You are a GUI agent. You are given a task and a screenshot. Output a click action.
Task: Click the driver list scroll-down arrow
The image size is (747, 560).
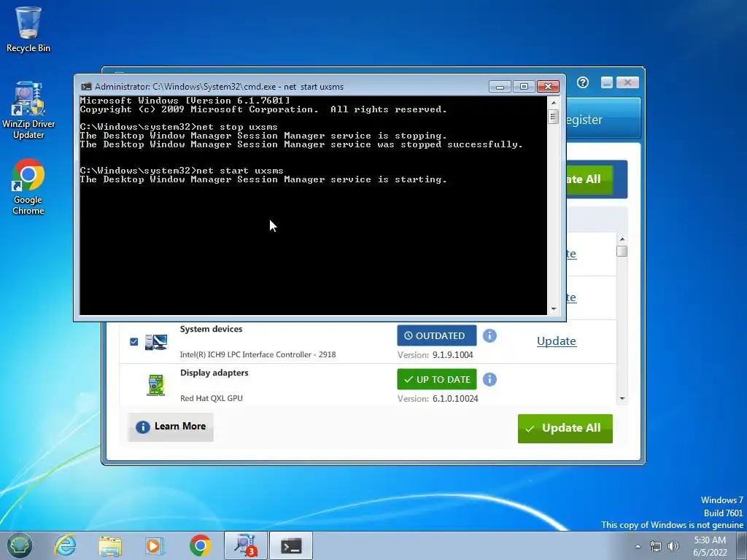click(622, 399)
